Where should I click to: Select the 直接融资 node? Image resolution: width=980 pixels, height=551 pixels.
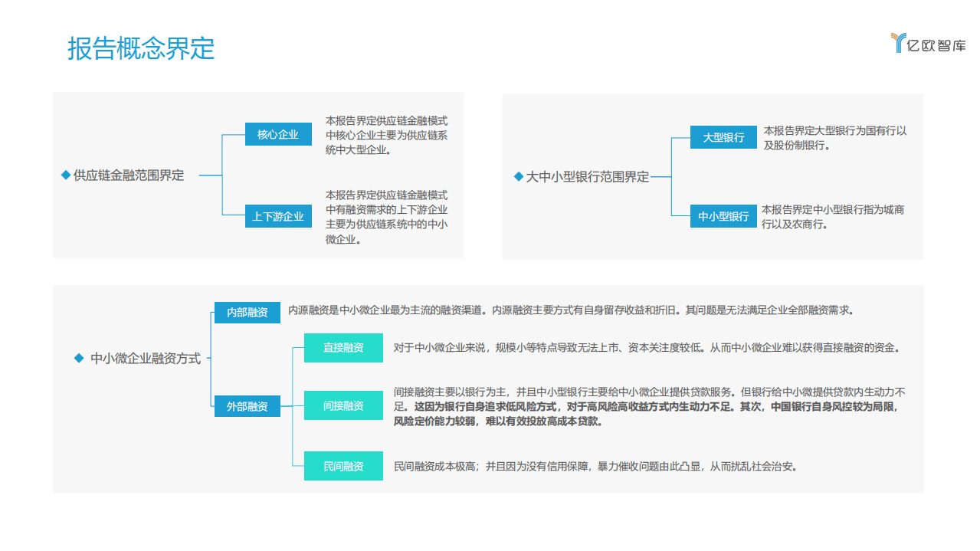(x=343, y=348)
